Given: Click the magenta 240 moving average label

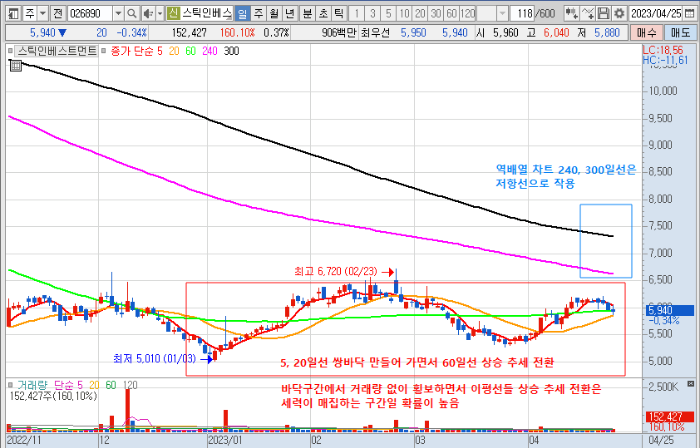Looking at the screenshot, I should point(209,51).
